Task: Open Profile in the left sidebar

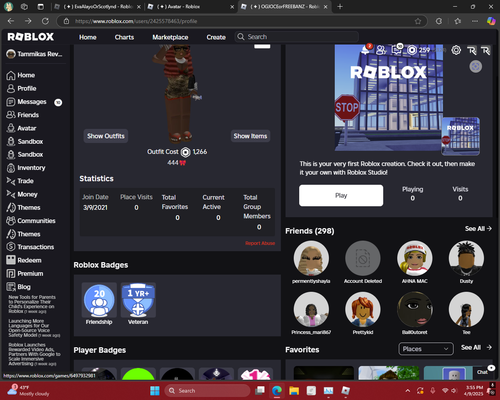Action: point(21,89)
